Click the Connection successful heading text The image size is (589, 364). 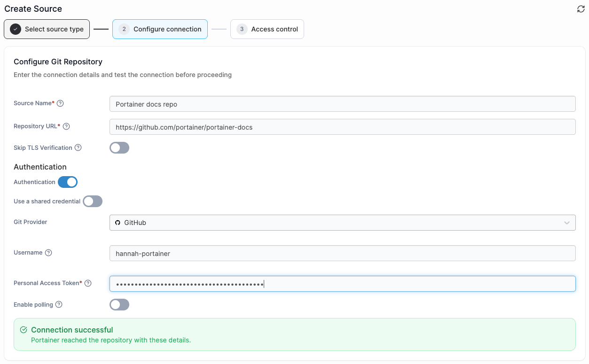(72, 330)
